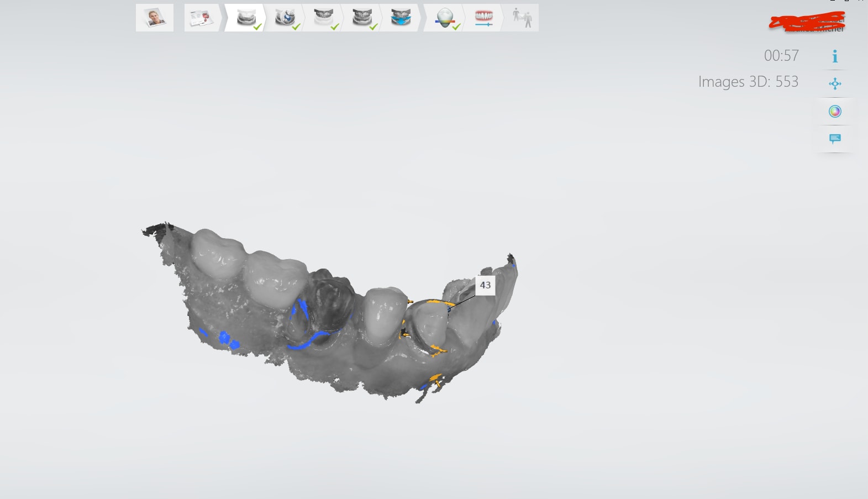Viewport: 868px width, 499px height.
Task: Open the tooth analysis step with color bar
Action: pos(445,18)
